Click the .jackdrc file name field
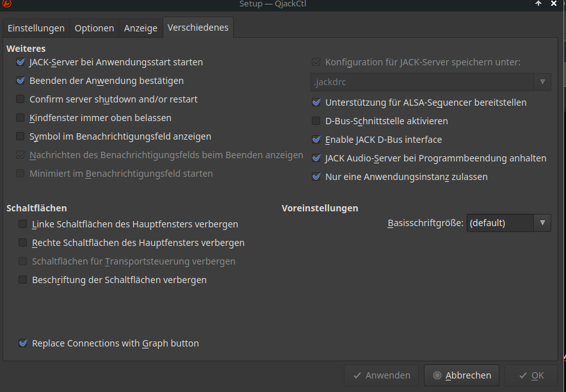Image resolution: width=566 pixels, height=392 pixels. click(422, 82)
